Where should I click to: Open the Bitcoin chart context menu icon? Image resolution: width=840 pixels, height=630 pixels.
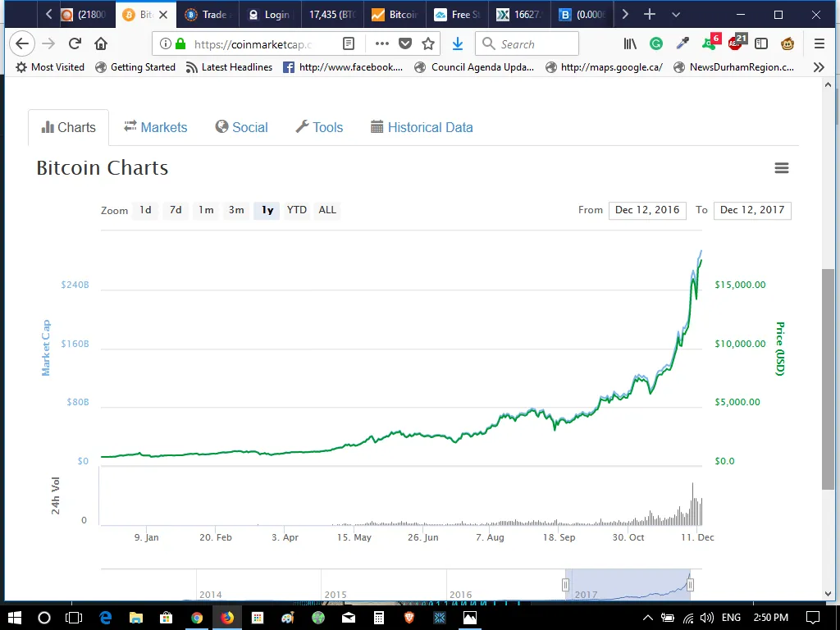[782, 168]
